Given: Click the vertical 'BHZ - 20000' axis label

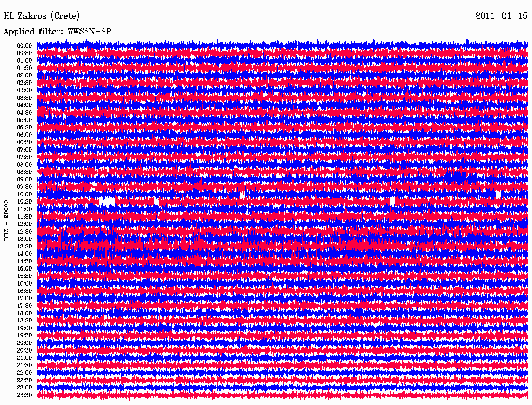Looking at the screenshot, I should click(x=6, y=221).
